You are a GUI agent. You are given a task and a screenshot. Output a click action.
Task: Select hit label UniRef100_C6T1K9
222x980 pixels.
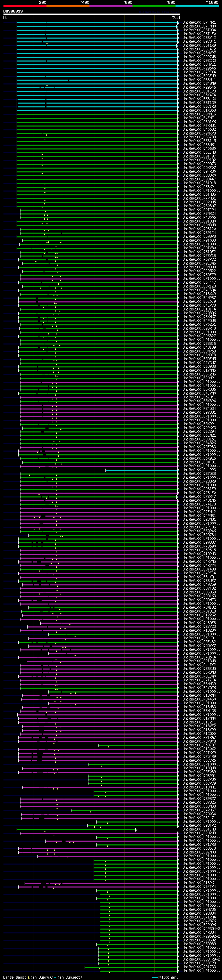tap(199, 45)
